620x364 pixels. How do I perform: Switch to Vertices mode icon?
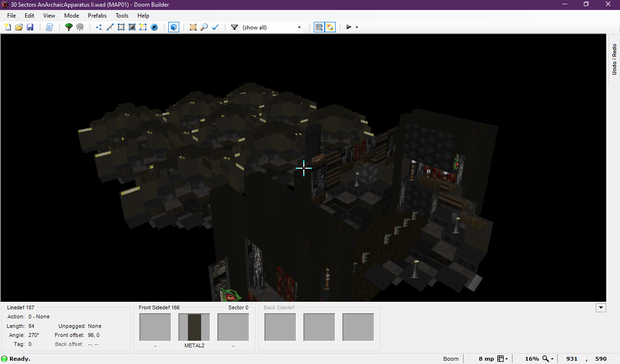pos(99,27)
